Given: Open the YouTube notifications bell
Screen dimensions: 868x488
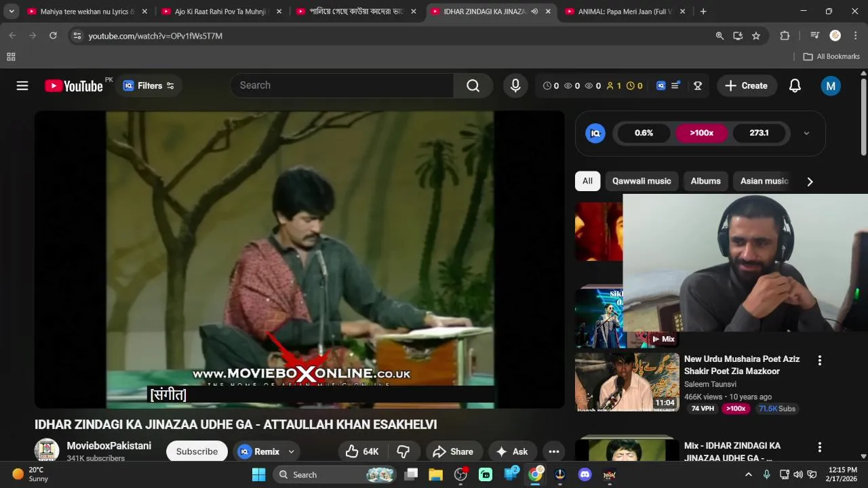Looking at the screenshot, I should pos(795,85).
